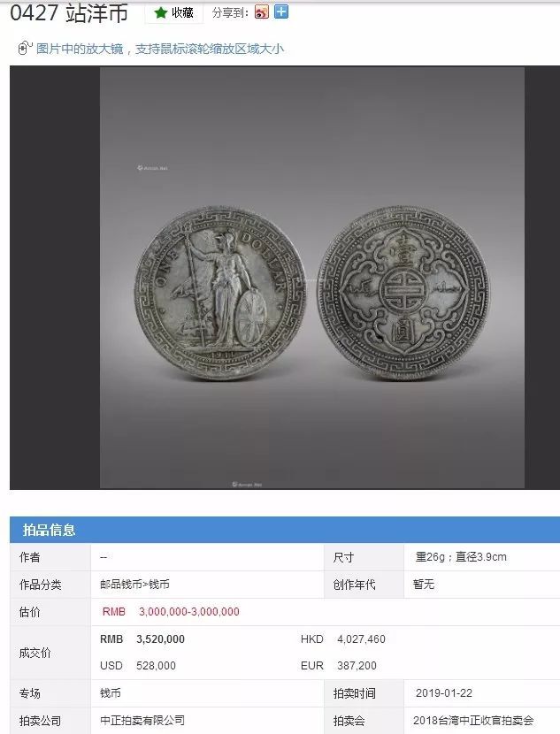The height and width of the screenshot is (734, 560).
Task: Click the 分享到 share label
Action: (230, 12)
